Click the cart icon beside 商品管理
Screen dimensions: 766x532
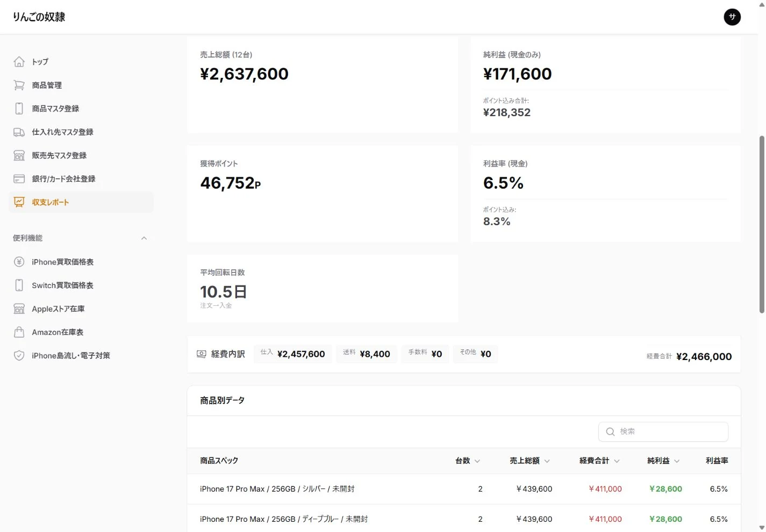pyautogui.click(x=19, y=85)
